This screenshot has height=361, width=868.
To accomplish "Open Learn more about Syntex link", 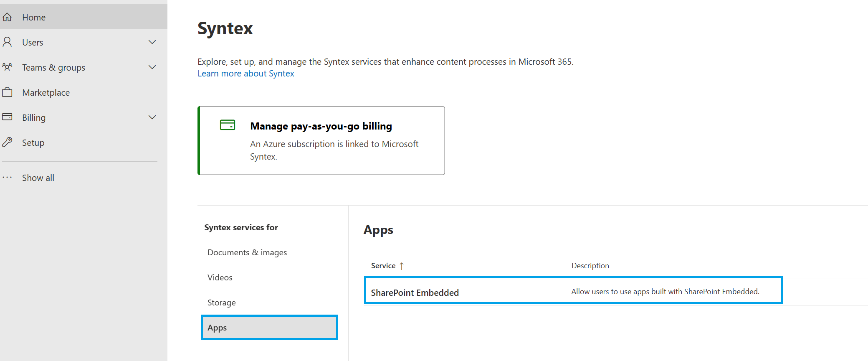I will click(245, 74).
